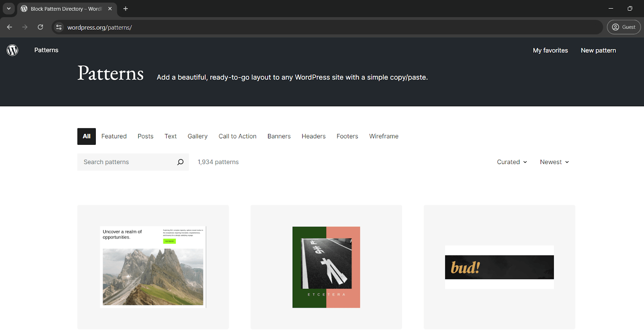Open the My favorites link
The height and width of the screenshot is (333, 644).
click(550, 50)
